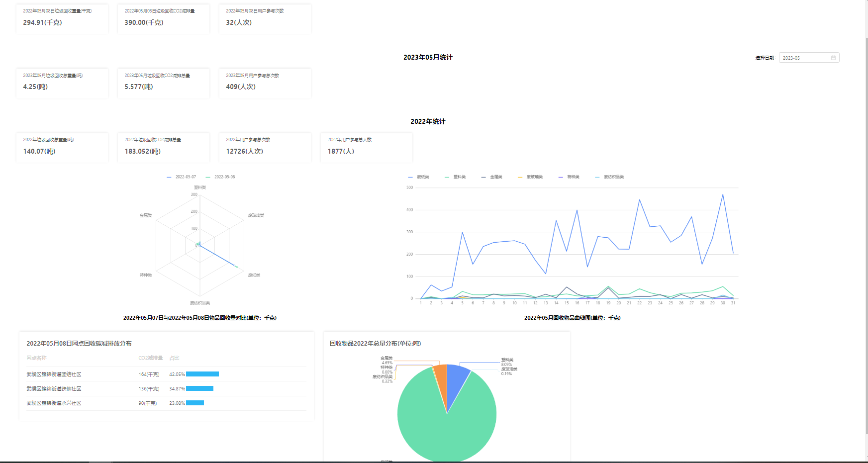Toggle the 特种类 line legend

[x=569, y=177]
